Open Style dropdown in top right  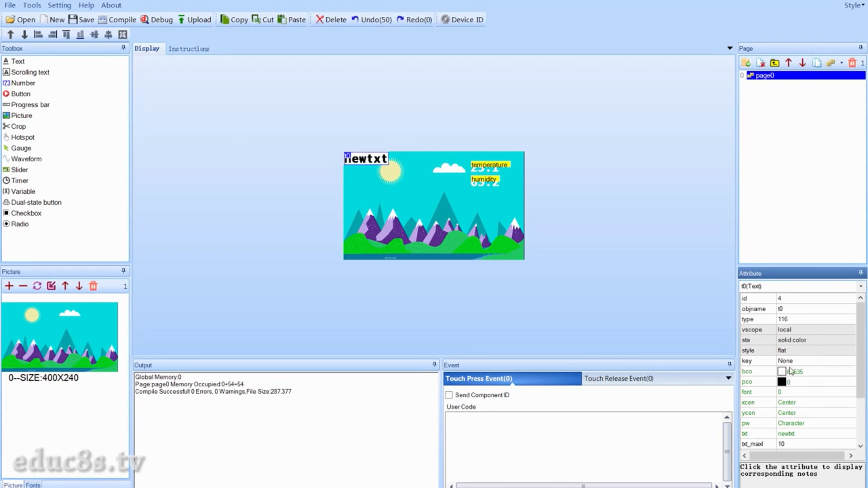[x=854, y=5]
